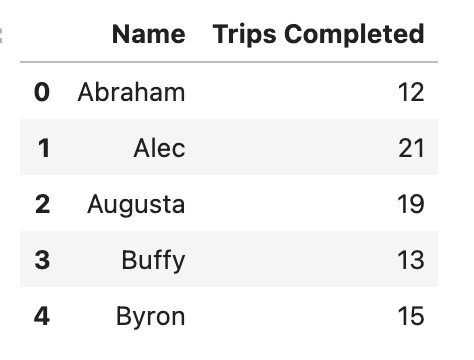This screenshot has width=474, height=360.
Task: Click Buffy's trips value 13
Action: pyautogui.click(x=411, y=260)
